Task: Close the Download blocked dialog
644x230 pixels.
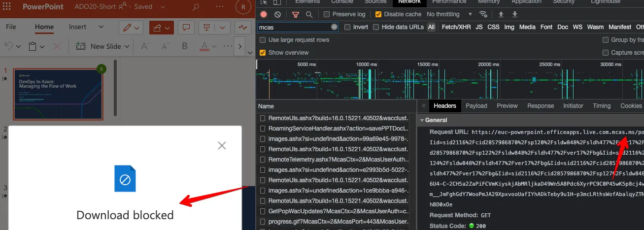Action: click(x=222, y=145)
